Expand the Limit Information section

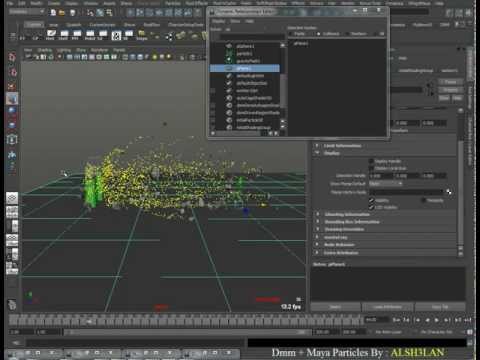(x=317, y=146)
